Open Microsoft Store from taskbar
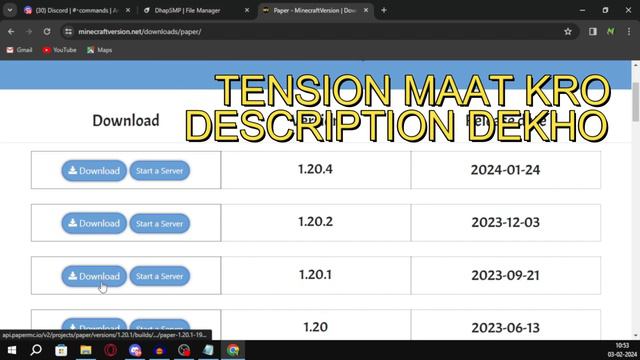This screenshot has height=360, width=640. click(61, 350)
